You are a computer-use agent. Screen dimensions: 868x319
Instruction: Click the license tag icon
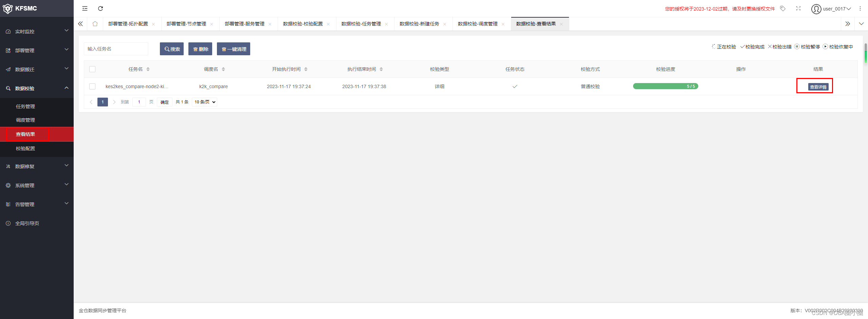tap(783, 8)
